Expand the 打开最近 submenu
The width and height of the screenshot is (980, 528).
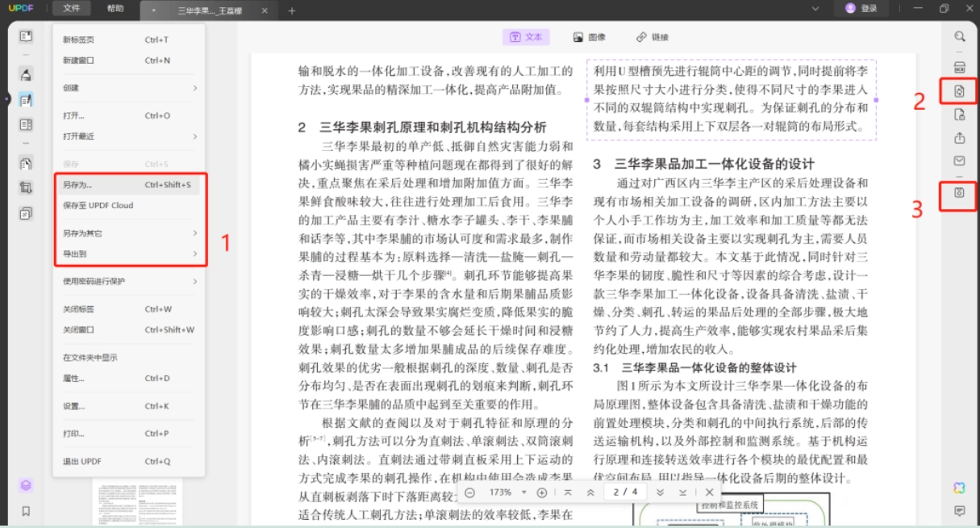click(x=130, y=136)
